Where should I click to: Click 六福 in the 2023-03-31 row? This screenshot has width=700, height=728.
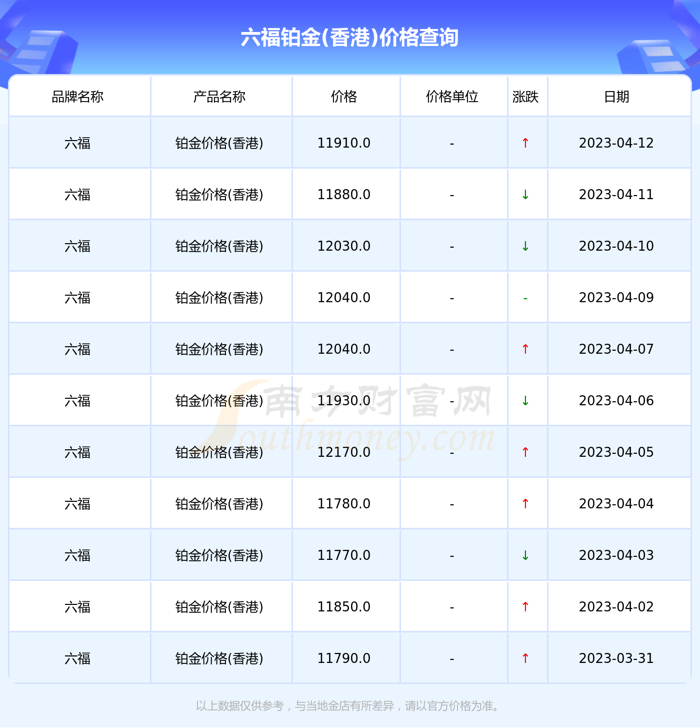77,658
